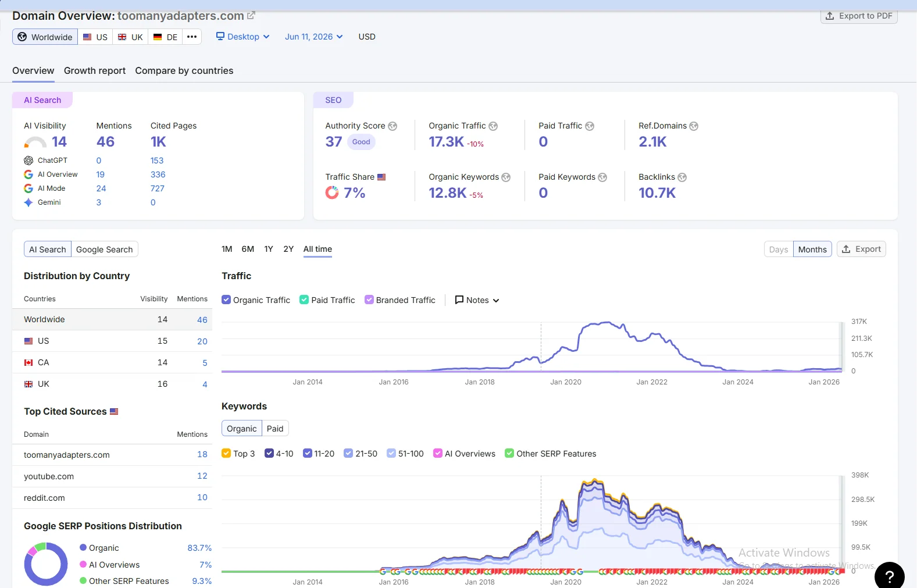917x588 pixels.
Task: Expand the Notes dropdown
Action: [x=477, y=300]
